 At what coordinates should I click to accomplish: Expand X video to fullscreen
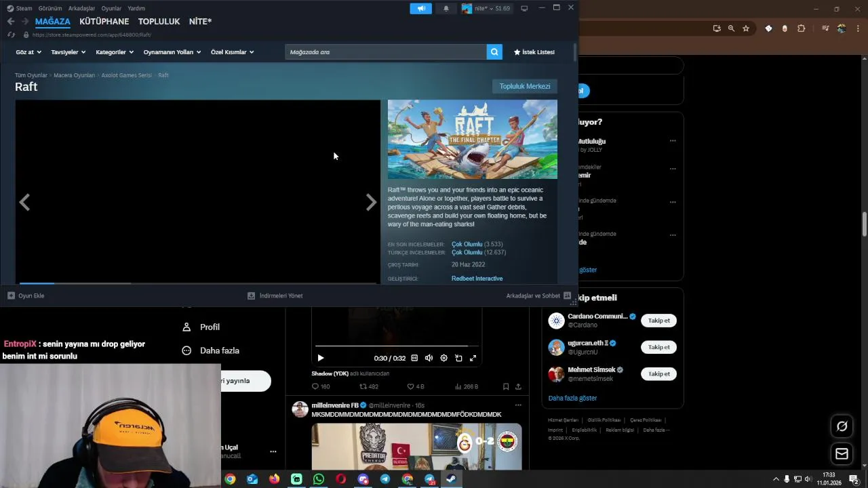click(x=473, y=358)
